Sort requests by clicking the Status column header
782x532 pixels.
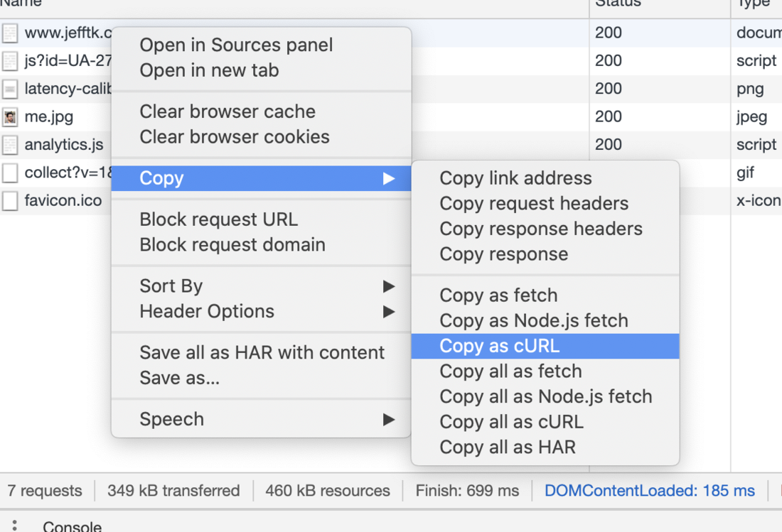tap(618, 4)
